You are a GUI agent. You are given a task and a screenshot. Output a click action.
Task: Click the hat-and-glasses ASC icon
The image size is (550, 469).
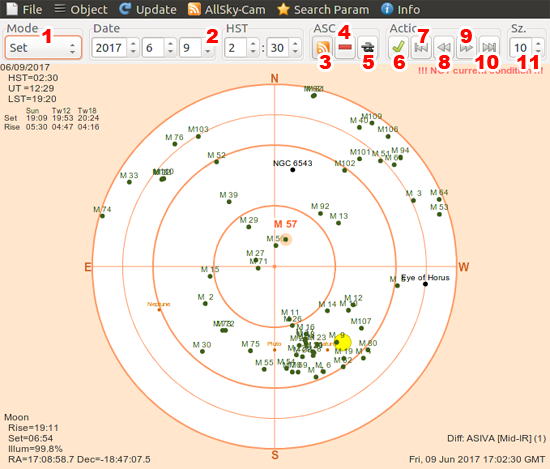coord(368,47)
